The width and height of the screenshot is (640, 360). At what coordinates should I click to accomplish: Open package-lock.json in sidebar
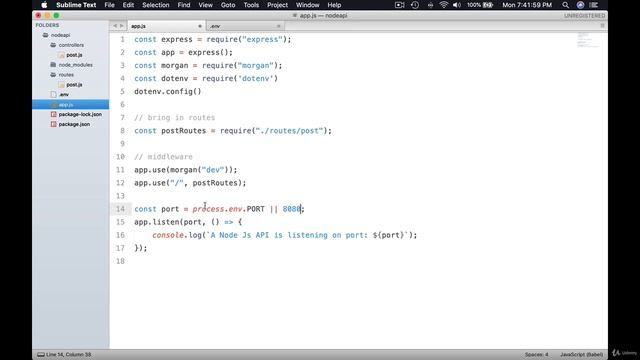tap(80, 114)
